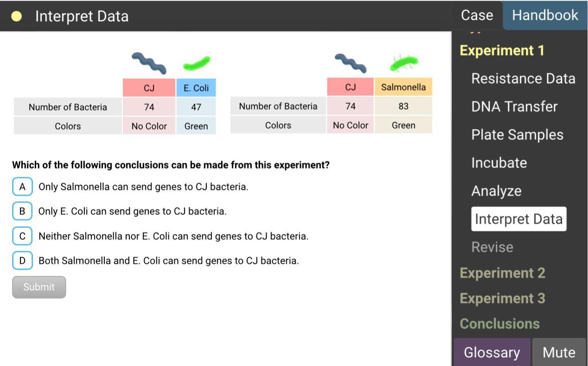
Task: Expand the Experiment 2 section
Action: [x=502, y=273]
